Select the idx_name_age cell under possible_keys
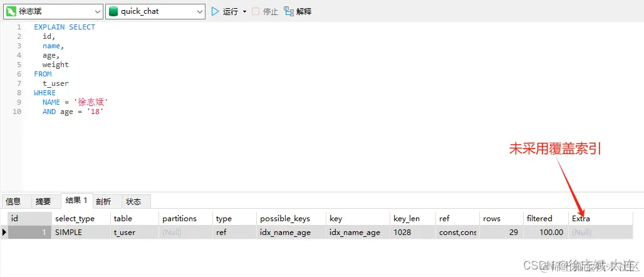 click(291, 233)
